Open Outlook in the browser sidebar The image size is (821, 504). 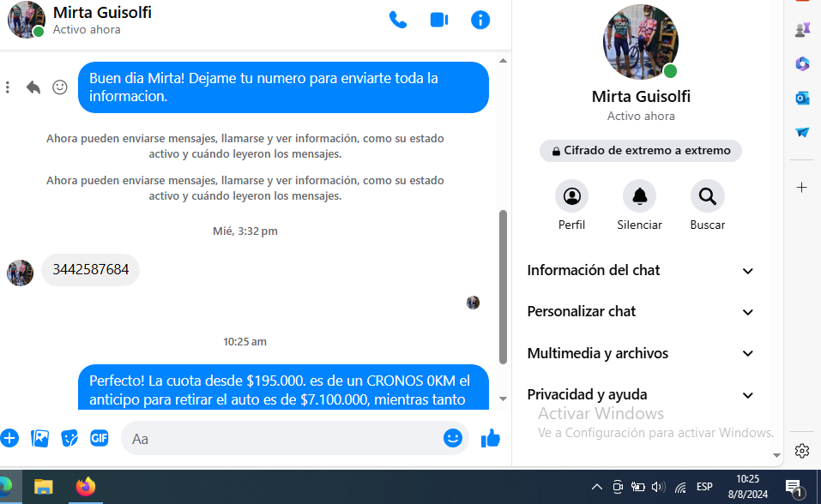tap(802, 98)
